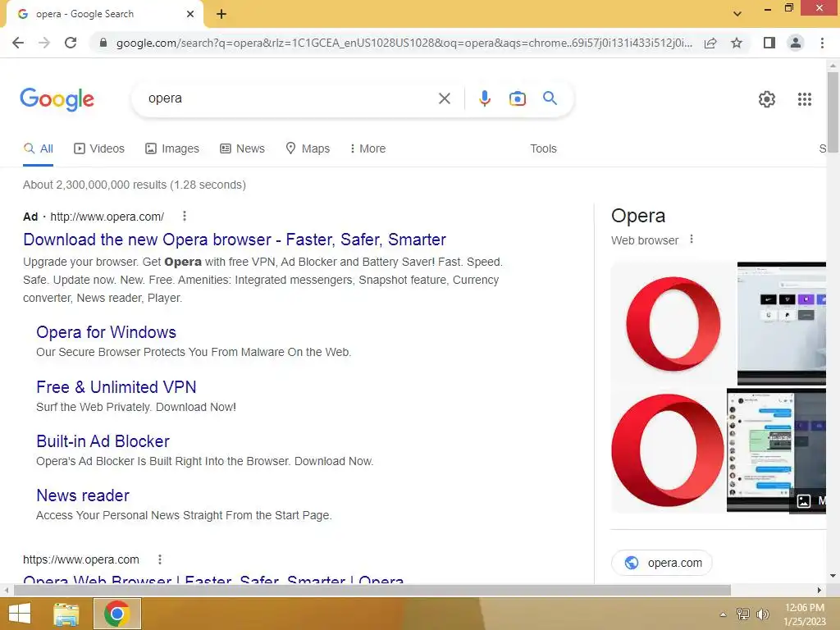Open the network icon in system tray

point(742,614)
